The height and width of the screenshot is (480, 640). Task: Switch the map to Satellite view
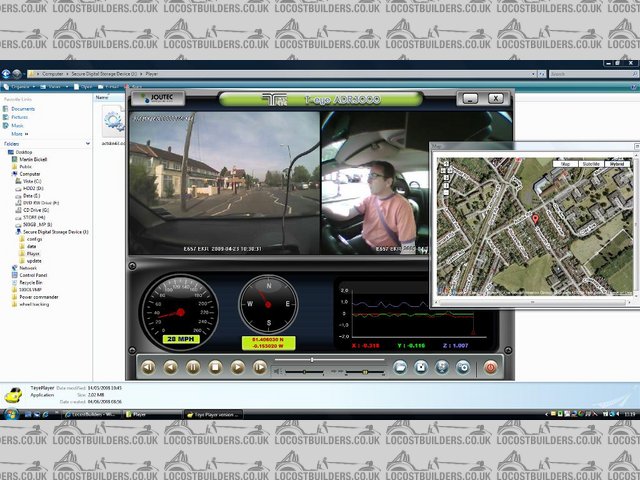(590, 161)
